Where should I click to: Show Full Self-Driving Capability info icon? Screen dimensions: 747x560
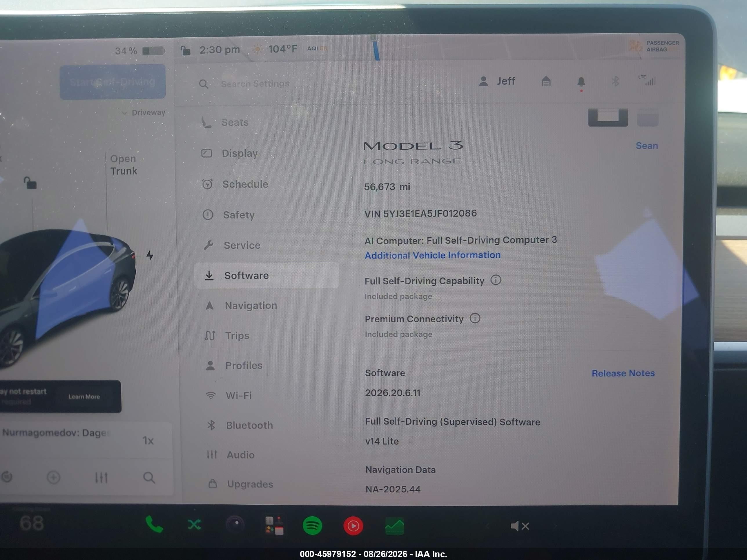coord(496,280)
